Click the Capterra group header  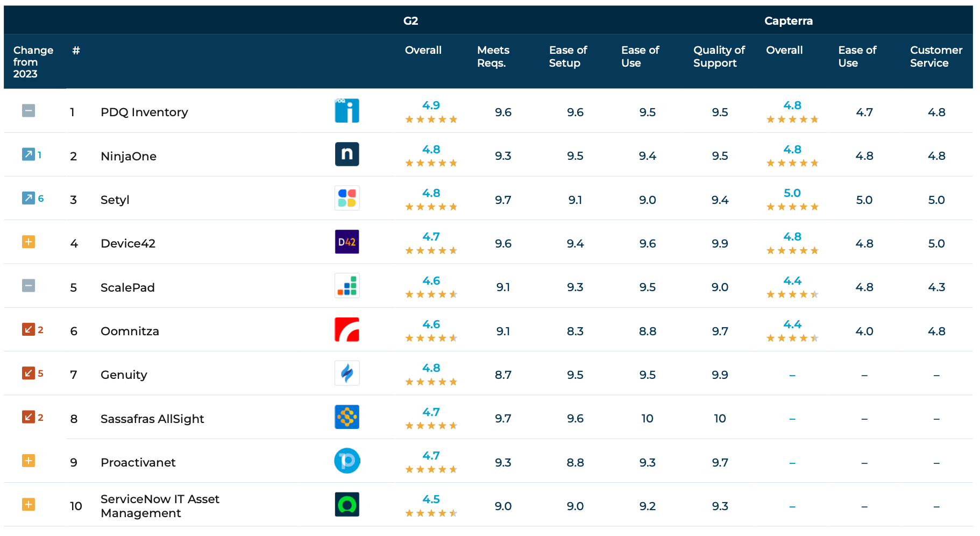[x=788, y=21]
